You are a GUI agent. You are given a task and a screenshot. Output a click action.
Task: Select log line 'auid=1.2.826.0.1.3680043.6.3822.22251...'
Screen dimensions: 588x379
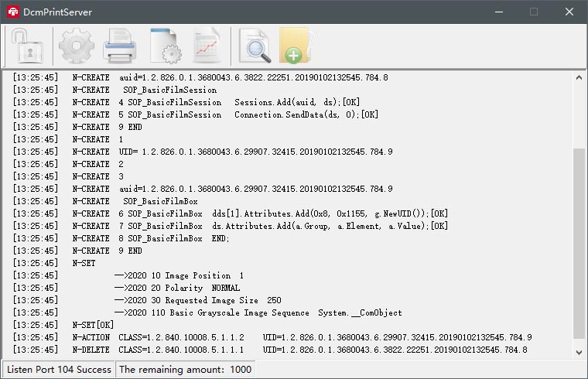tap(200, 77)
